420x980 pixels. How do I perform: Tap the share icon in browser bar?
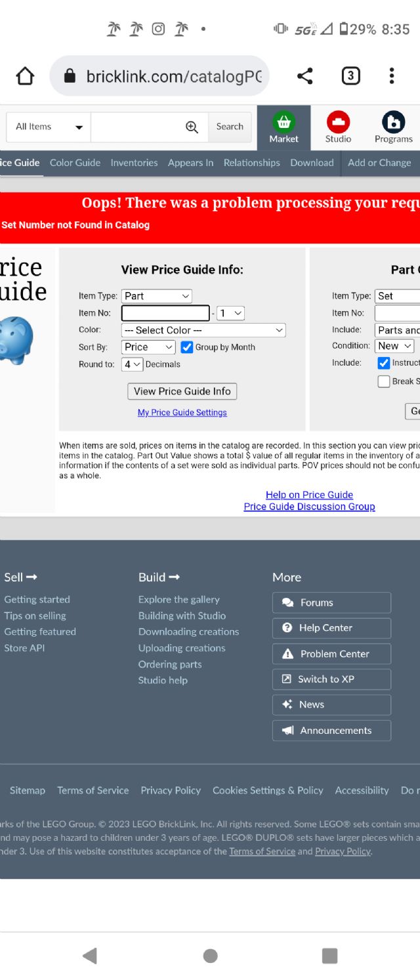(x=304, y=76)
